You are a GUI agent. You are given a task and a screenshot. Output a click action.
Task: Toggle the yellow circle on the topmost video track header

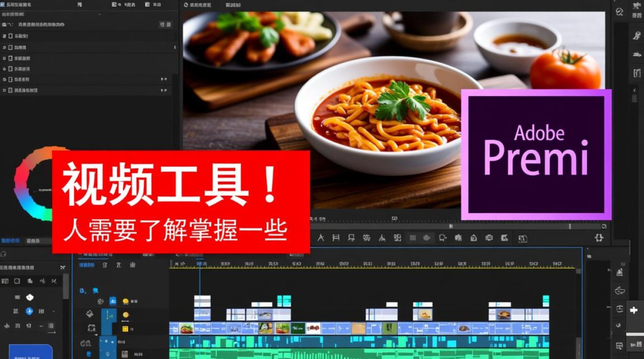[x=126, y=301]
